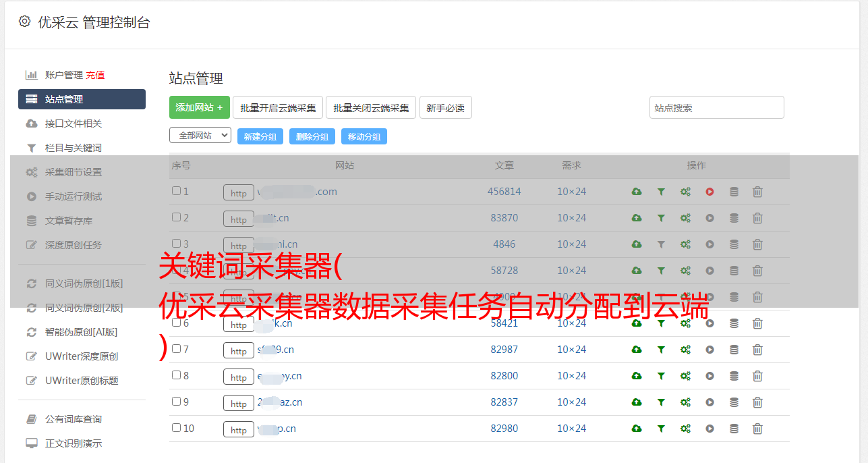Delete site 7 with its trash icon

click(757, 350)
